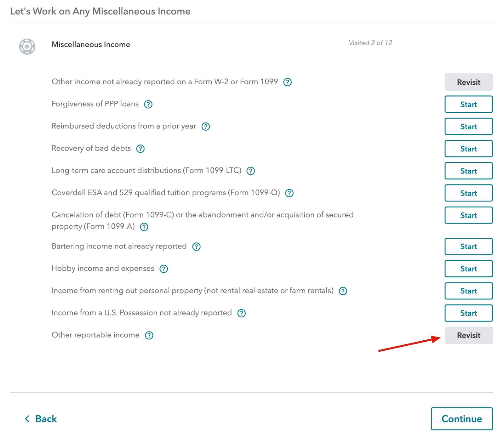Open help for Coverdell ESA and 529 programs

pyautogui.click(x=289, y=193)
